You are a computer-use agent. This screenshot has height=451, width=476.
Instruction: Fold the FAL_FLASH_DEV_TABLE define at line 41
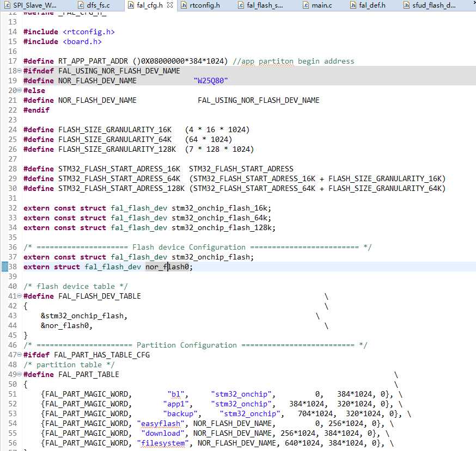coord(20,296)
